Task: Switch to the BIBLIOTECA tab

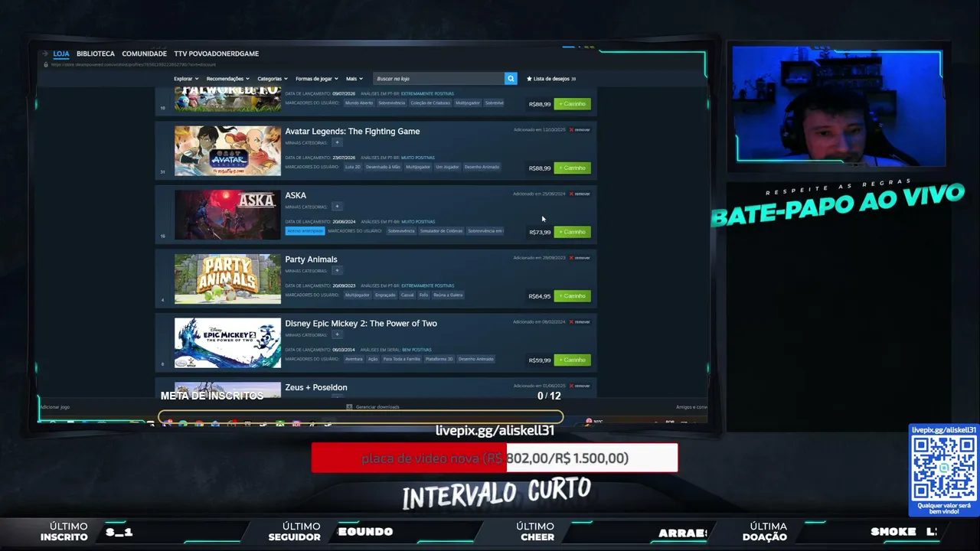Action: tap(96, 54)
